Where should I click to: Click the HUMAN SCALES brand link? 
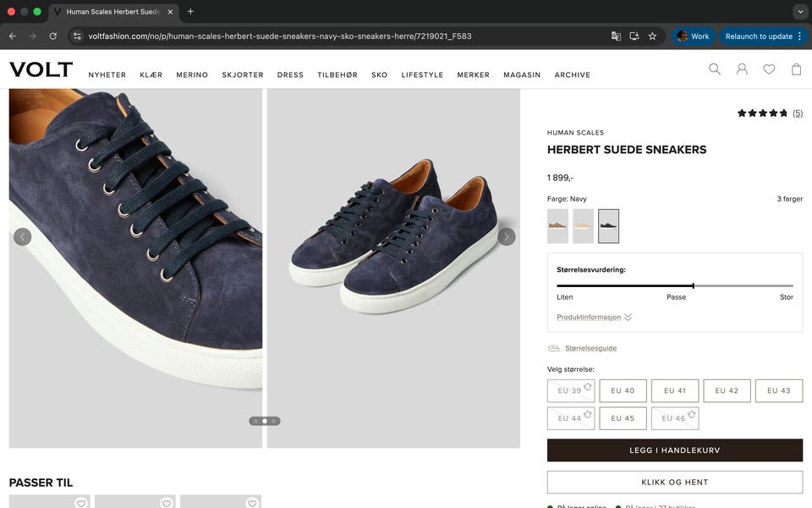click(575, 133)
